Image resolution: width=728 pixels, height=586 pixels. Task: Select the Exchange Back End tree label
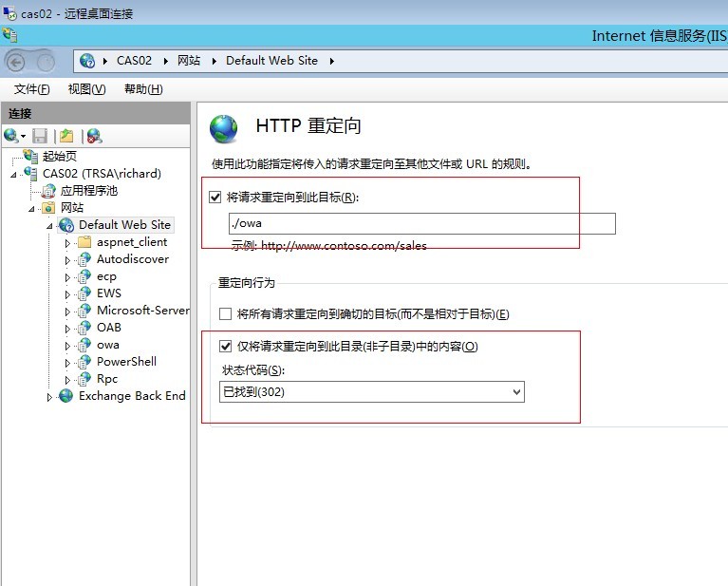132,396
